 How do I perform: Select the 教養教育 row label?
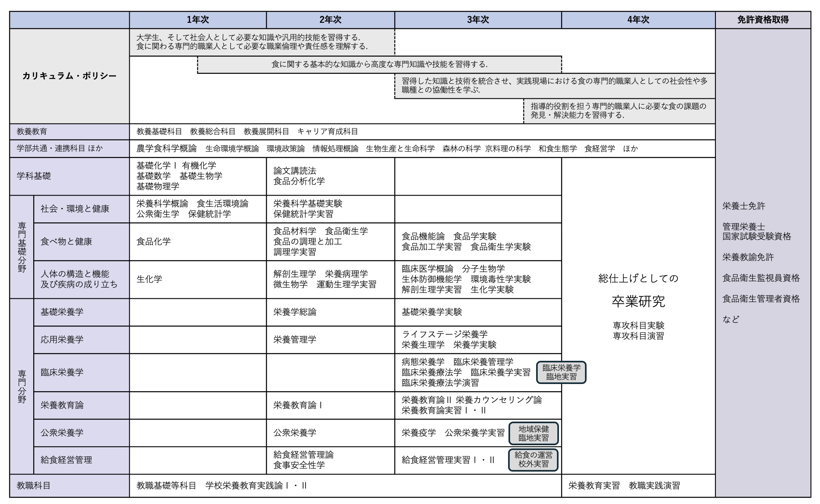pos(69,132)
